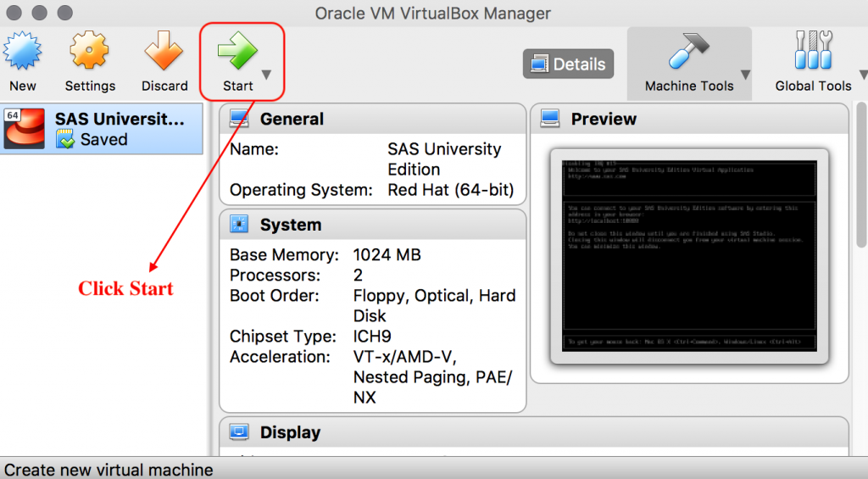Expand the Global Tools dropdown arrow
Screen dimensions: 868x479
pos(863,75)
